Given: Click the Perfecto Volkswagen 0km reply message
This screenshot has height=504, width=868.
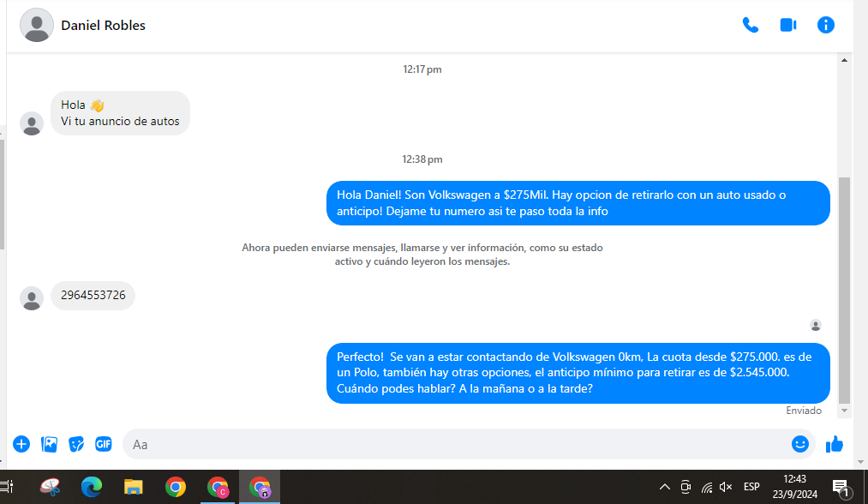Looking at the screenshot, I should 578,373.
